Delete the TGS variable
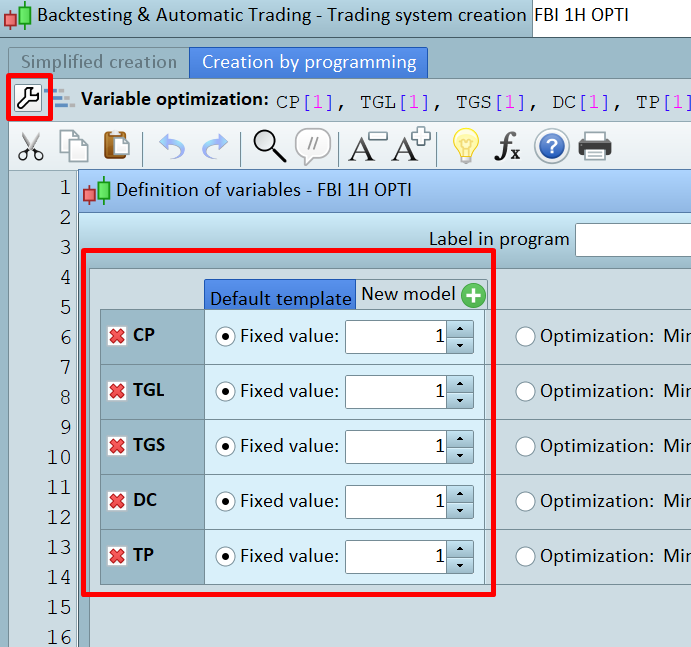Viewport: 691px width, 647px height. coord(117,446)
